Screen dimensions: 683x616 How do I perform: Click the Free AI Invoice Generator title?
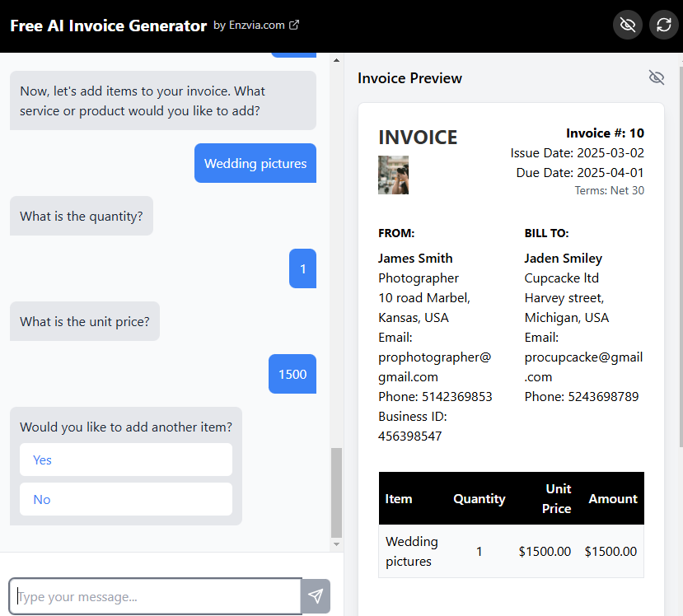108,26
